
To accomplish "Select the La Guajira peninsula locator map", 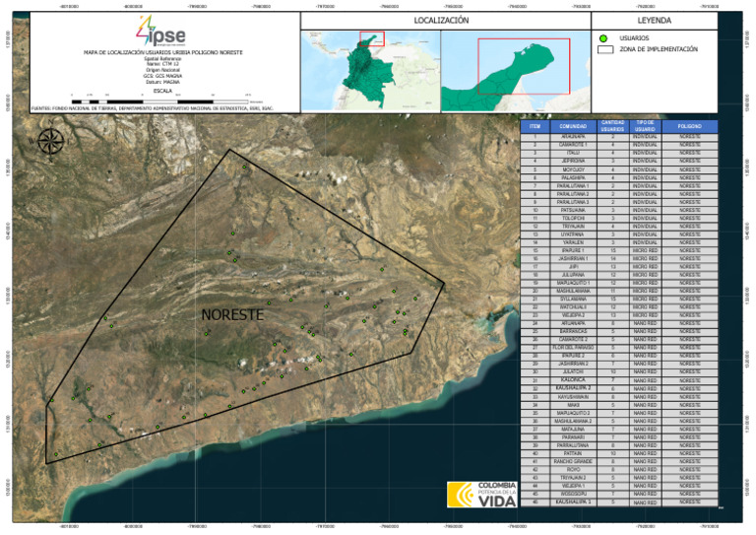I will coord(516,71).
